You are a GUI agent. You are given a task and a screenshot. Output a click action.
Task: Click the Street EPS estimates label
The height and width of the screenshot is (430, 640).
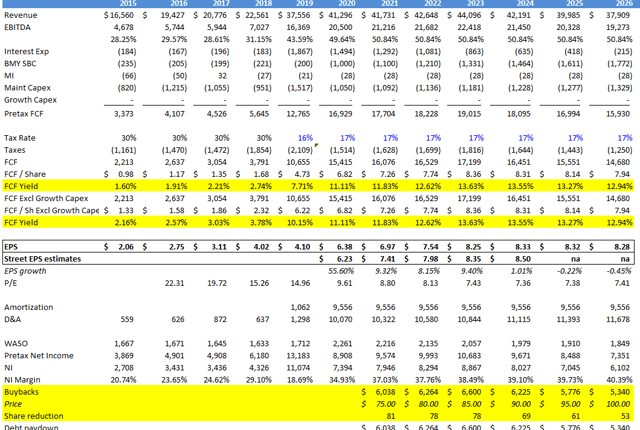[x=42, y=259]
